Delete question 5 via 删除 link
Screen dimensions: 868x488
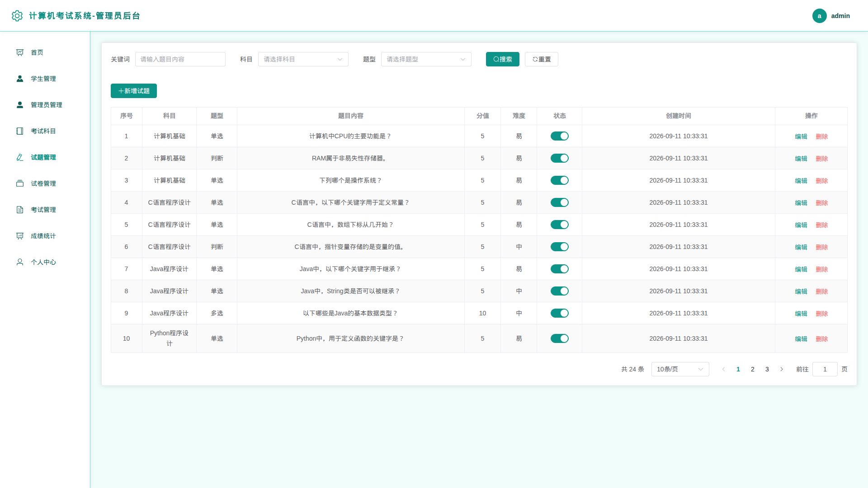pyautogui.click(x=822, y=225)
